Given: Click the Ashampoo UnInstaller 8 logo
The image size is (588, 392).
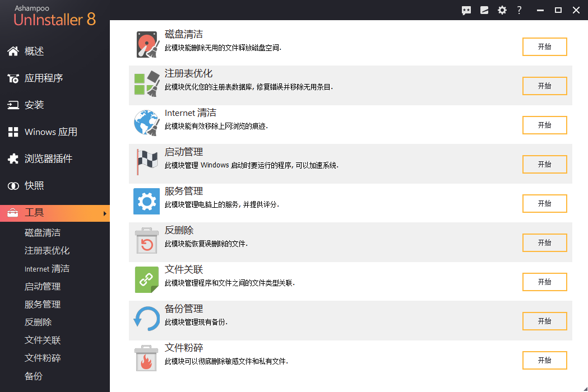Looking at the screenshot, I should [54, 16].
